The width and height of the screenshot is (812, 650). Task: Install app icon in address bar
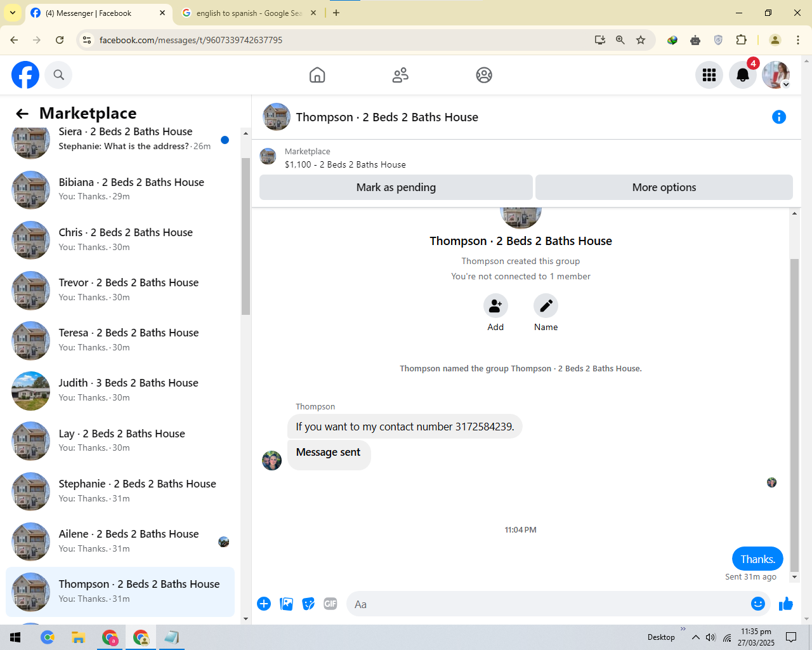[x=599, y=40]
